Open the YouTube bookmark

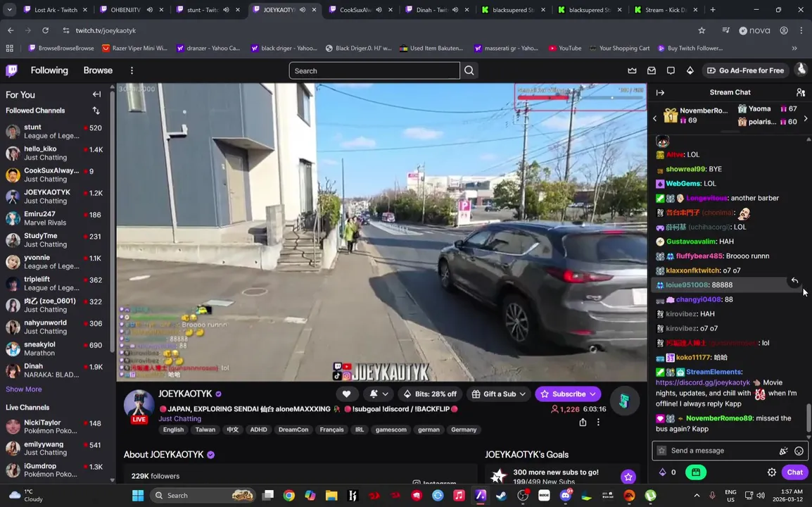click(565, 48)
